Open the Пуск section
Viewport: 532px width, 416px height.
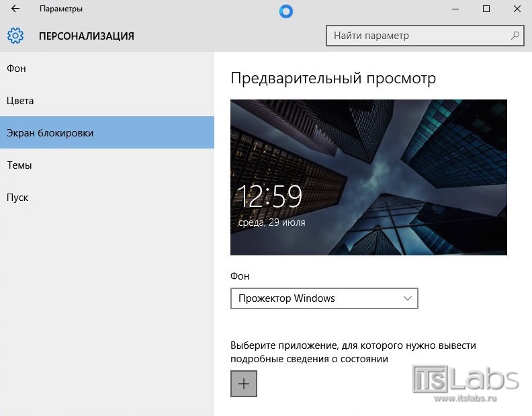(x=107, y=198)
